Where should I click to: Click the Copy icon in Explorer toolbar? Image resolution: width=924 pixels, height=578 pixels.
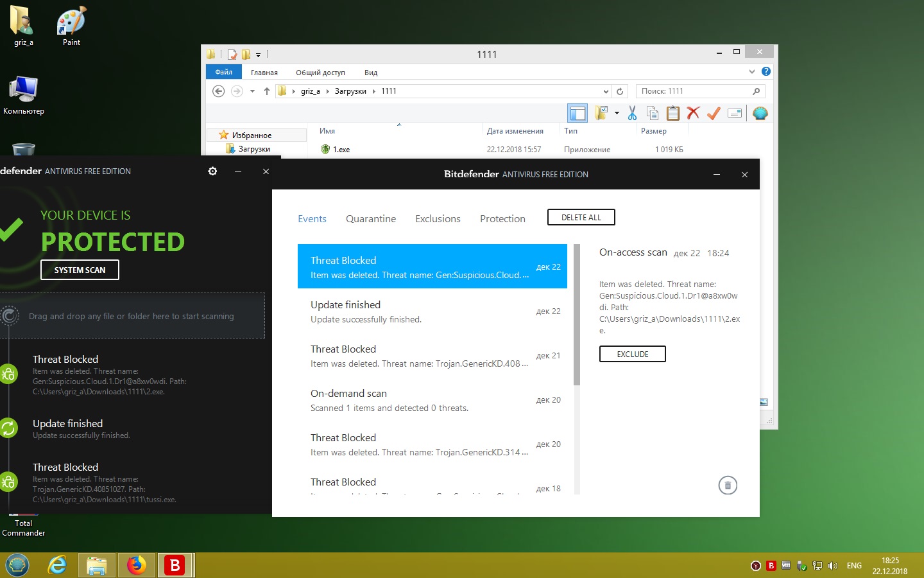pyautogui.click(x=652, y=113)
